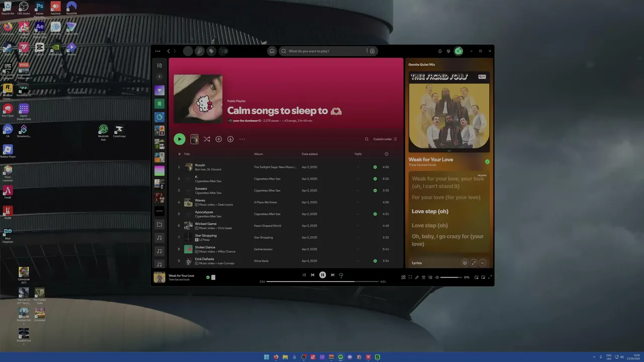644x362 pixels.
Task: Open artist link Chris Isaak
Action: (x=225, y=228)
